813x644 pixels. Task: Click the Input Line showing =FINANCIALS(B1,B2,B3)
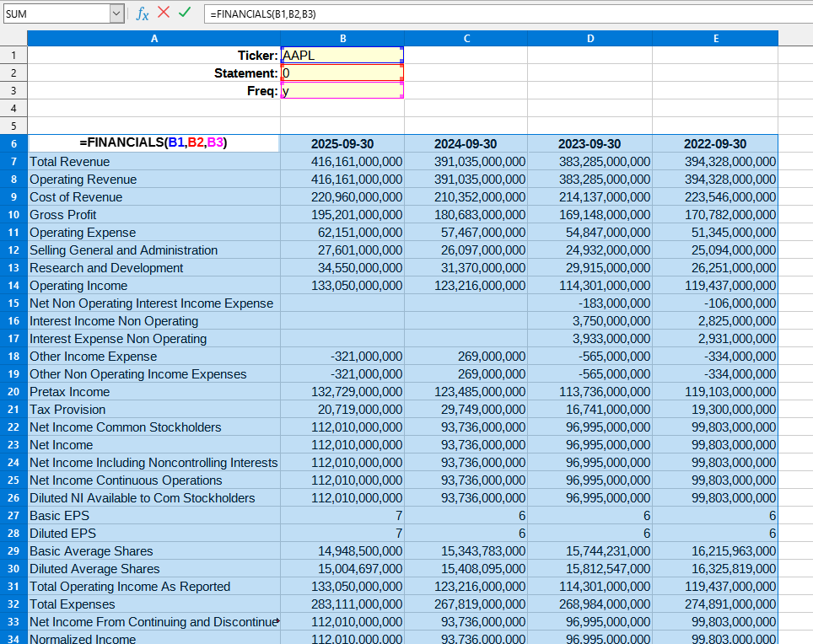pos(337,13)
